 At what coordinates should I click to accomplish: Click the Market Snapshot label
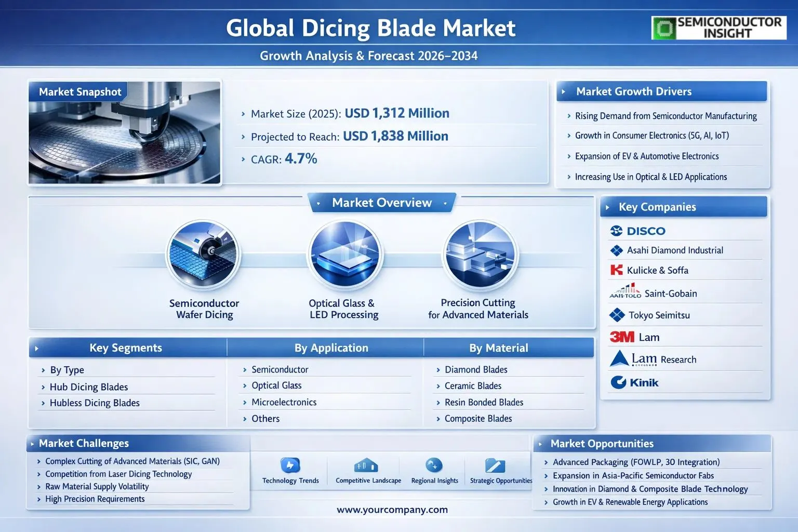click(80, 92)
